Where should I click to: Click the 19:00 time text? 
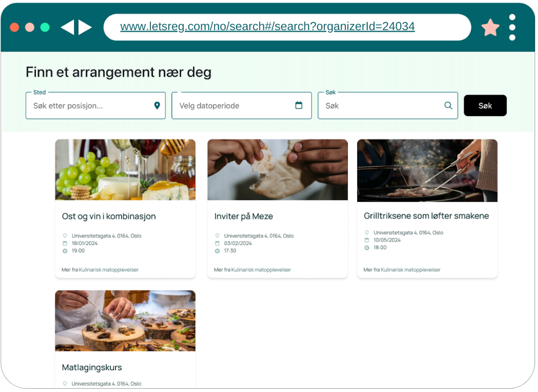(78, 251)
